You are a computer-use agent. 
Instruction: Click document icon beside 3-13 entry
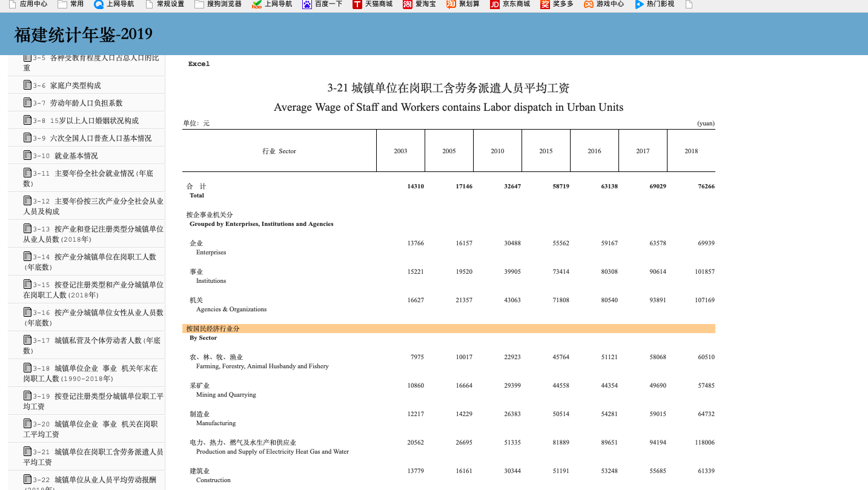coord(27,228)
